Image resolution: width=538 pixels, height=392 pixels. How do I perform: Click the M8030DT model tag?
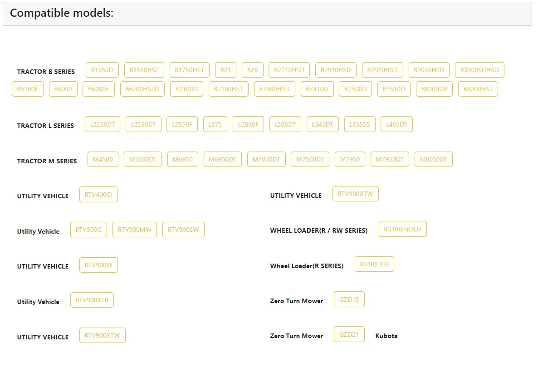pyautogui.click(x=433, y=159)
